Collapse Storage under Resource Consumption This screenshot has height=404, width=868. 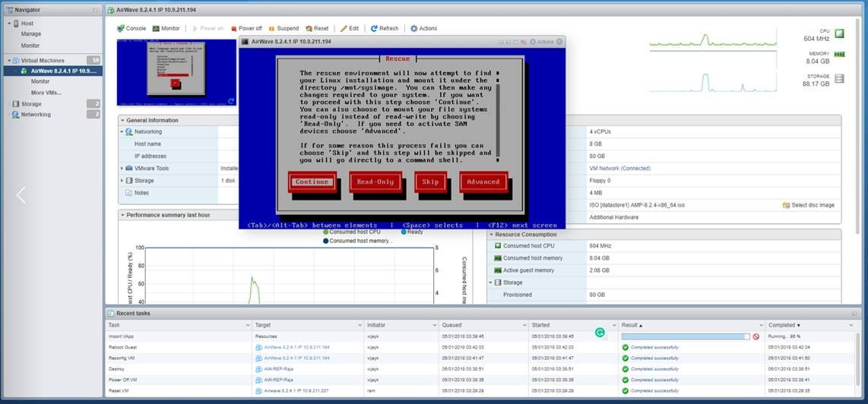pyautogui.click(x=491, y=282)
